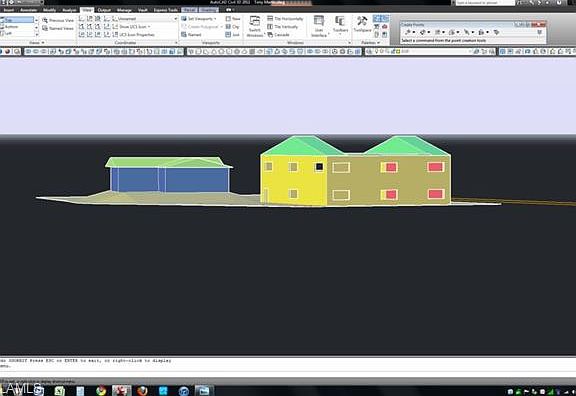This screenshot has width=576, height=396.
Task: Expand the Create Points toolbar chevron
Action: 540,32
